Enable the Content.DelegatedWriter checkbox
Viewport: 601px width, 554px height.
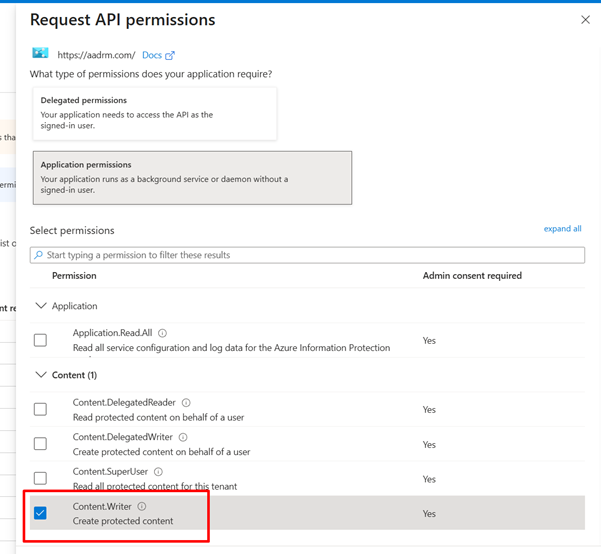[x=40, y=444]
